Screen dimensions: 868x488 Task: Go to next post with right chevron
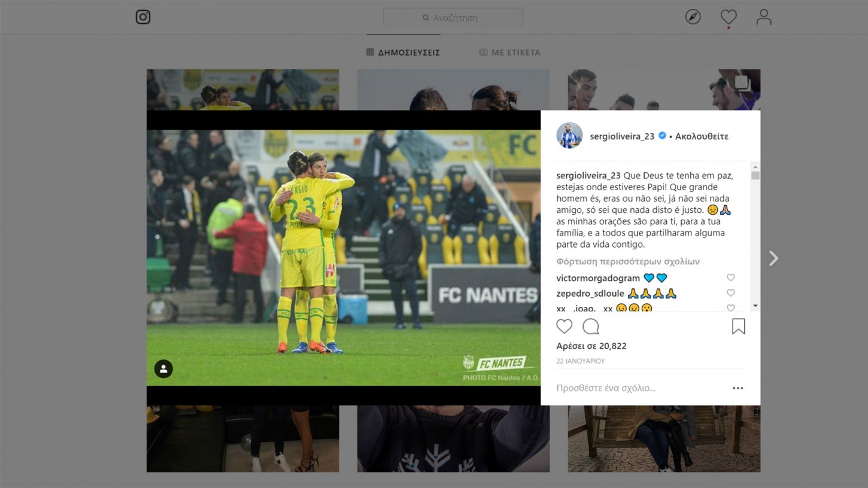(x=773, y=258)
